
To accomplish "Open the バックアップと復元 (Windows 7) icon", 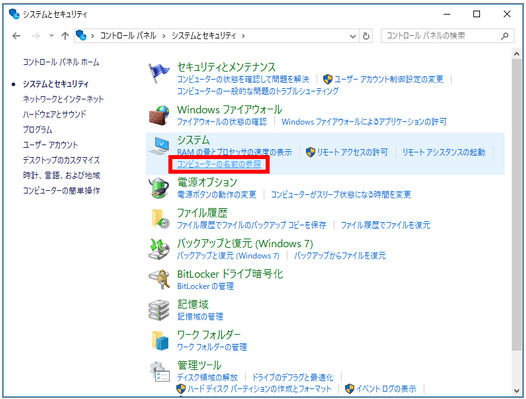I will point(159,249).
